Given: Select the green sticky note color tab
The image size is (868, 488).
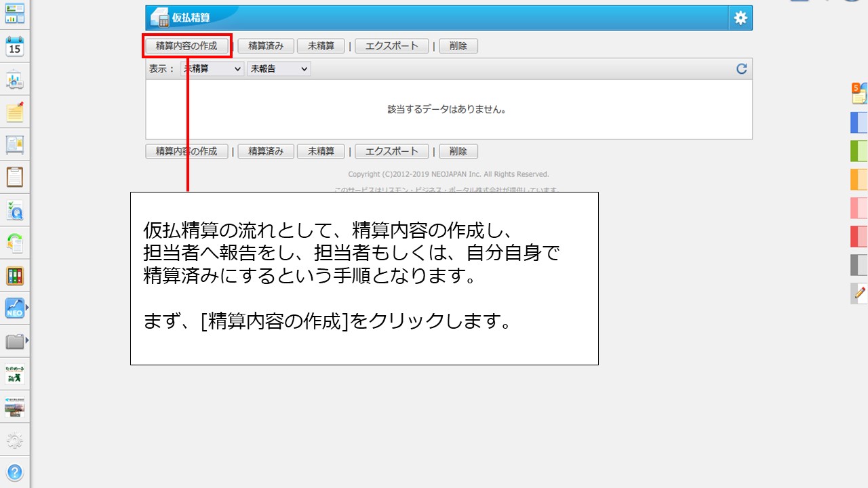Looking at the screenshot, I should [859, 150].
